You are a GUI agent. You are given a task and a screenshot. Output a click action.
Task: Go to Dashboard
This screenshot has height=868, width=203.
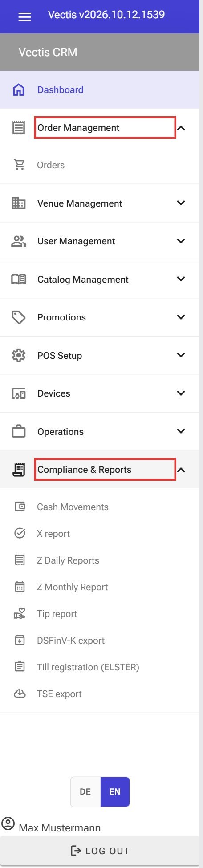tap(100, 90)
